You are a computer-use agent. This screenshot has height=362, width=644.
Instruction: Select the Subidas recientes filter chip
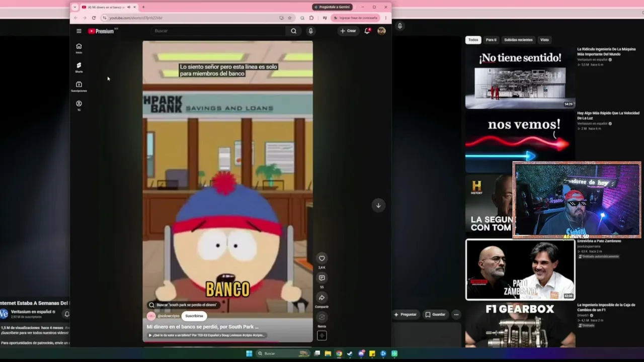coord(518,40)
